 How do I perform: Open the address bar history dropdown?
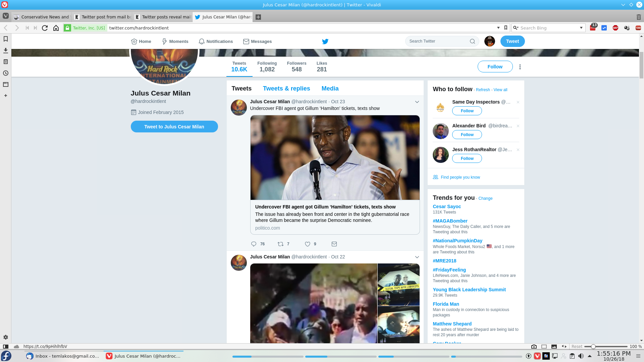[x=498, y=28]
